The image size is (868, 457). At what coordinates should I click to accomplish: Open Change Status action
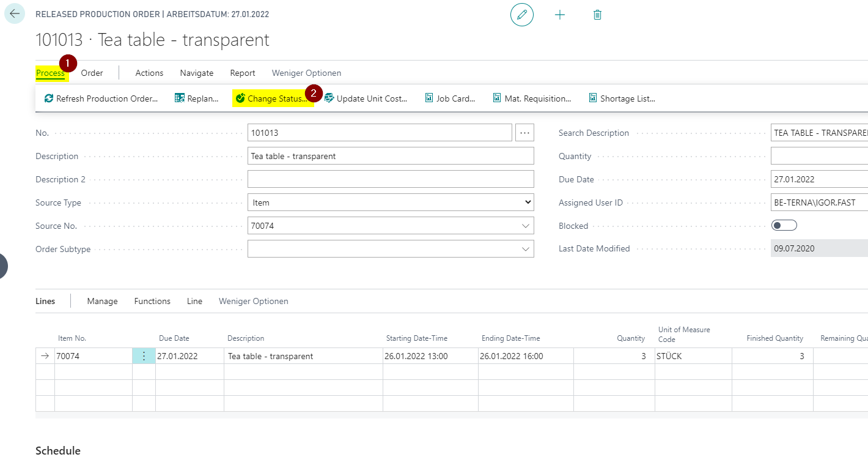(272, 98)
